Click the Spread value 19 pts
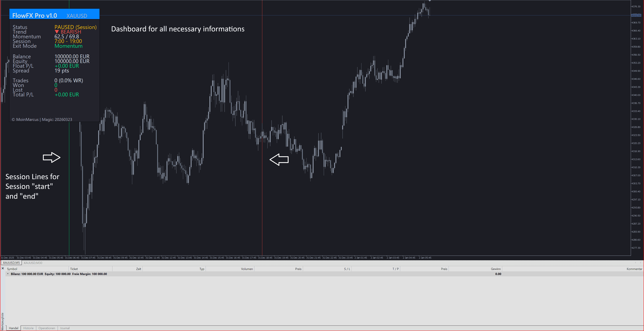This screenshot has width=644, height=331. pos(62,71)
